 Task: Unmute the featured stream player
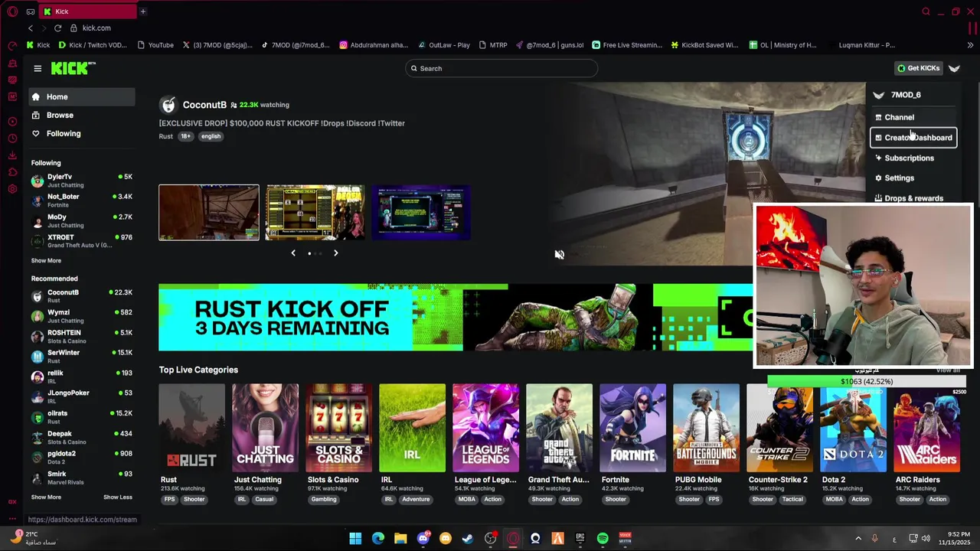point(559,255)
